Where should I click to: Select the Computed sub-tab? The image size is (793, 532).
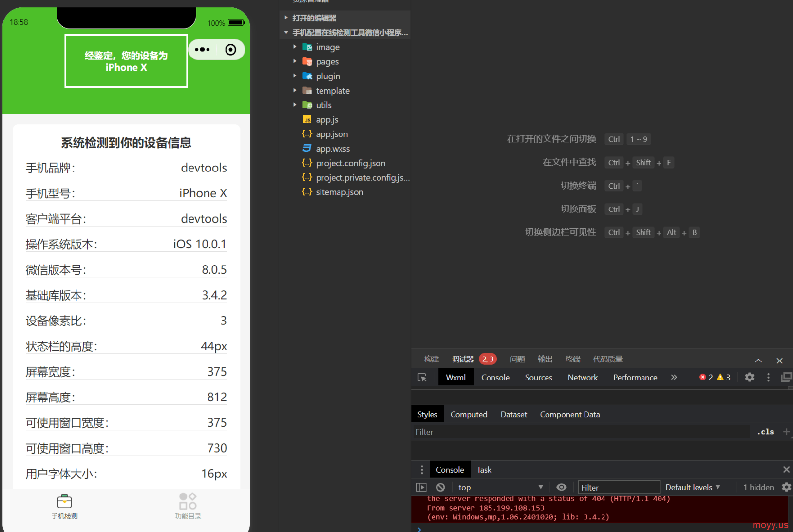(x=469, y=414)
